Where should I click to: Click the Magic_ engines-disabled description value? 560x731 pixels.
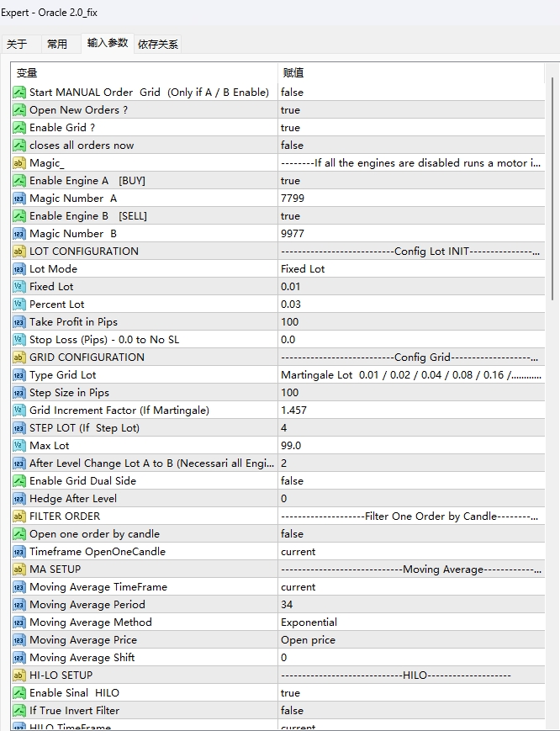411,163
